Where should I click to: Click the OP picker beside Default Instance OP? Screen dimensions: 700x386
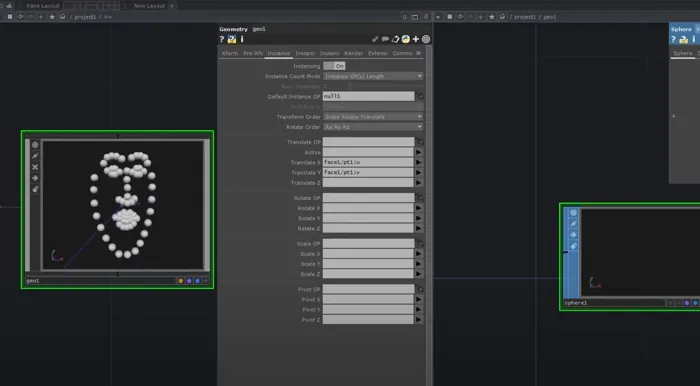(420, 96)
